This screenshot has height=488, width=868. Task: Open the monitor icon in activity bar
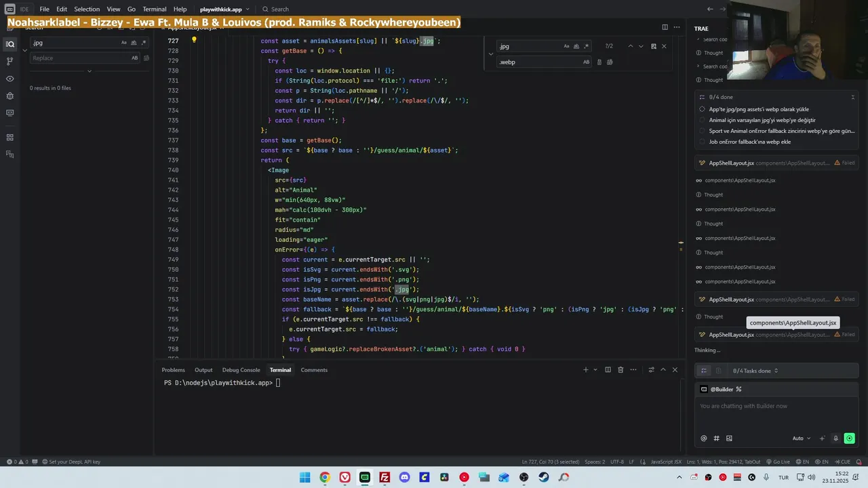tap(9, 113)
